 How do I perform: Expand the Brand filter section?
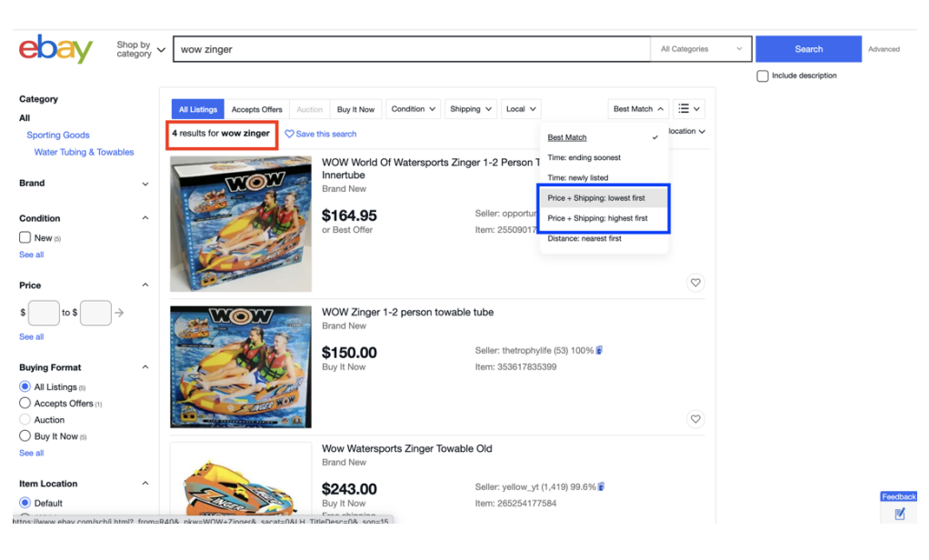coord(145,184)
